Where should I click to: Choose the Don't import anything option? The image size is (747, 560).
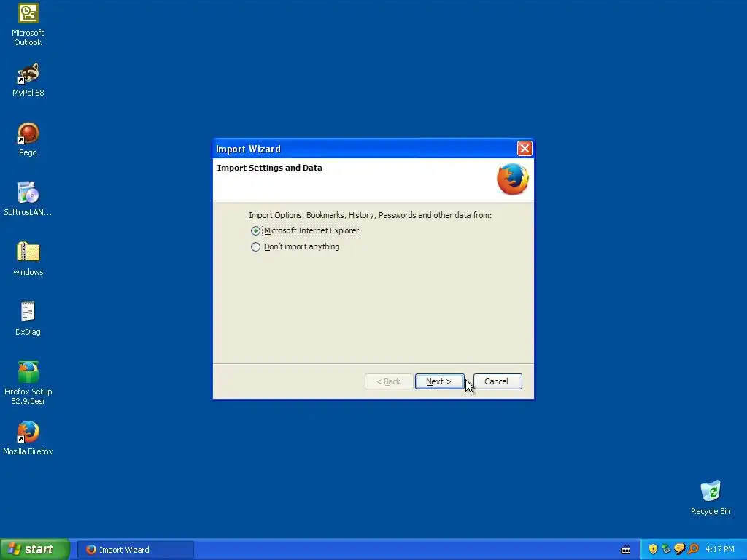click(295, 246)
